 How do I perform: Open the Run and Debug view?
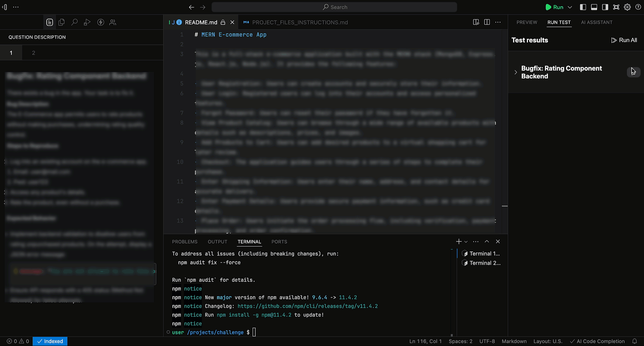click(x=87, y=22)
